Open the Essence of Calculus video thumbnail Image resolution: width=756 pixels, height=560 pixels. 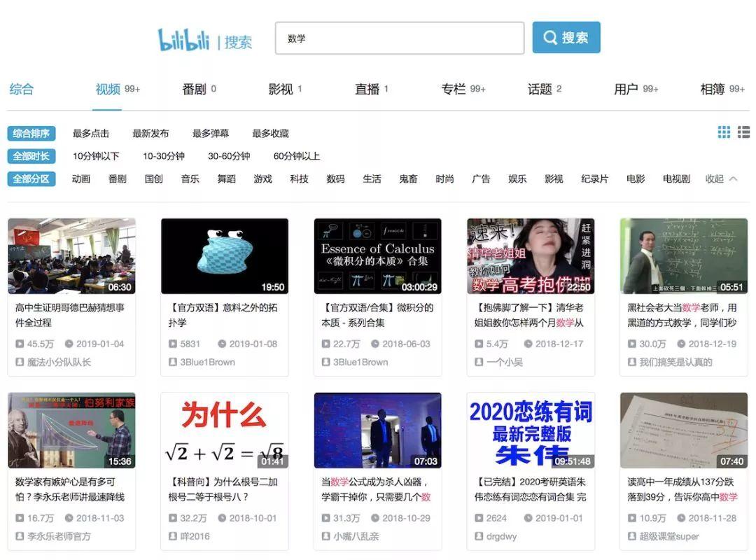coord(377,255)
